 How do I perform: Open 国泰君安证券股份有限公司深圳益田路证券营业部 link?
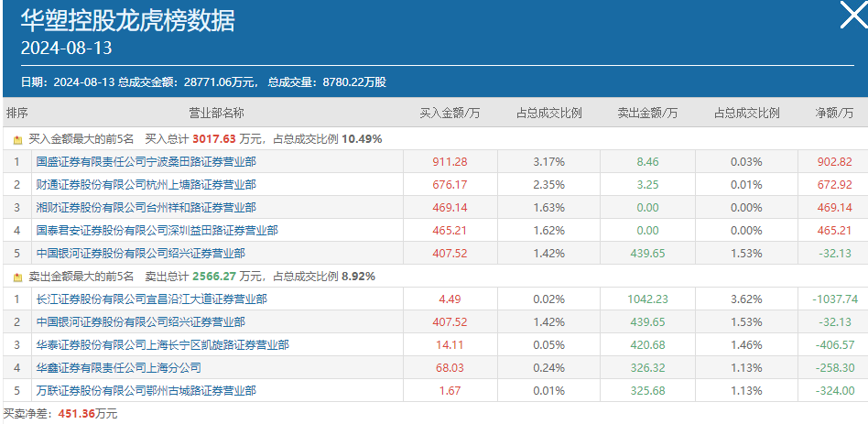coord(157,230)
